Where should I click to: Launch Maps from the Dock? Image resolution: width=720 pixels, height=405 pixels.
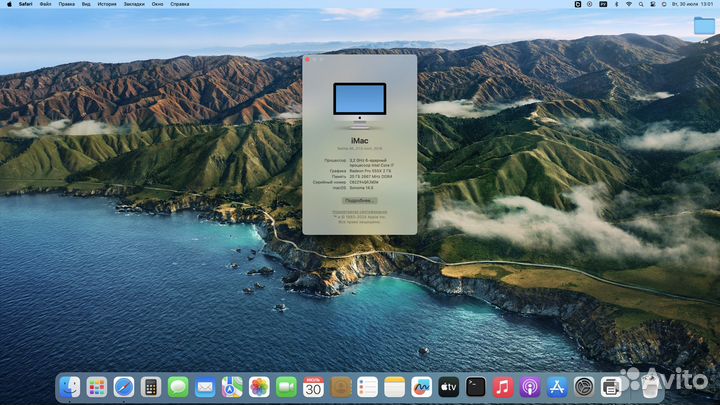point(232,387)
